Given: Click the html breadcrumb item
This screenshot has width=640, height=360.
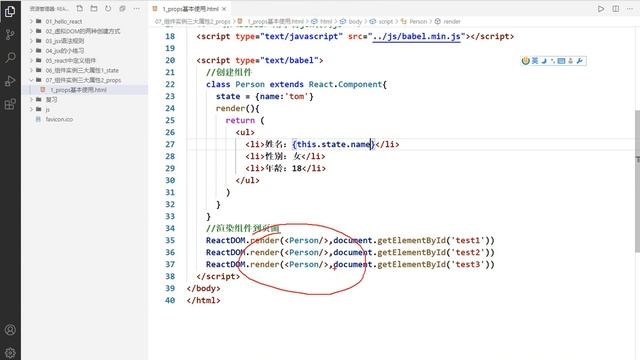Looking at the screenshot, I should [x=326, y=21].
